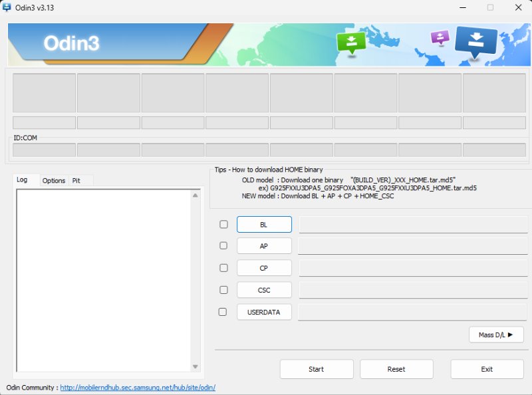532x395 pixels.
Task: Check the CP checkbox
Action: coord(224,268)
